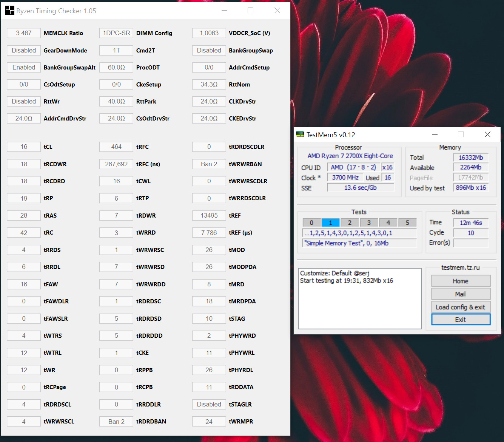
Task: Click the CPU ID AMD (17·8·2) field
Action: (x=353, y=167)
